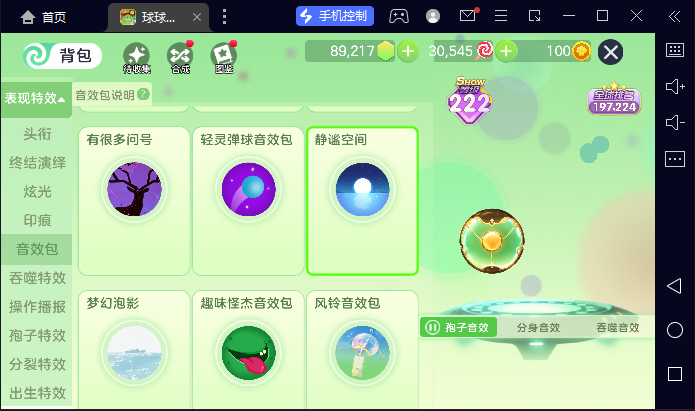
Task: Select the 炫光 category
Action: (x=37, y=192)
